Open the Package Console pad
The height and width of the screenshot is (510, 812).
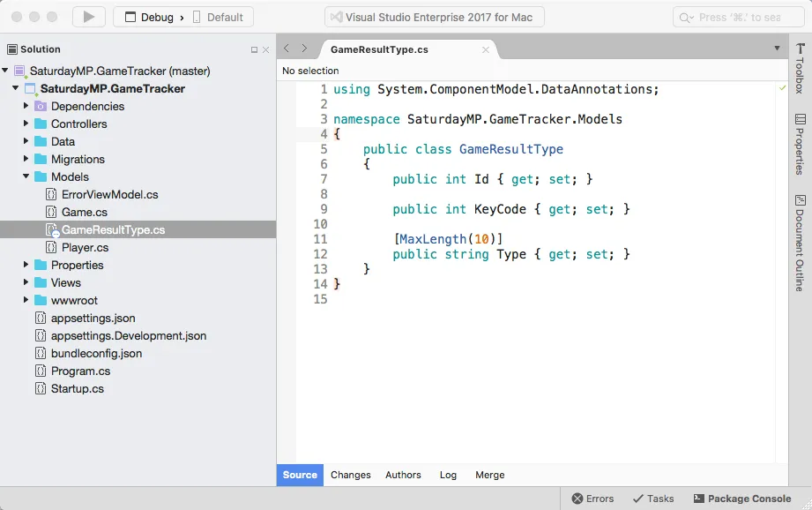(x=742, y=499)
